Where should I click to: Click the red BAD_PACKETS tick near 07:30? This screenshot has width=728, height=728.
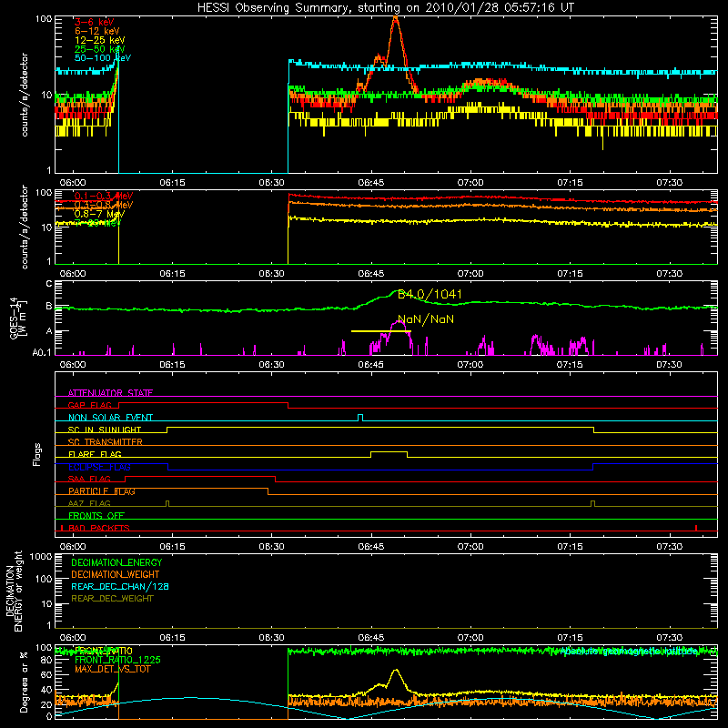coord(696,528)
